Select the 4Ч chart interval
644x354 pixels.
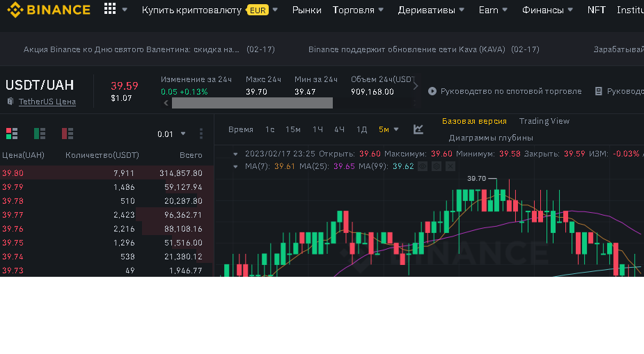tap(339, 129)
